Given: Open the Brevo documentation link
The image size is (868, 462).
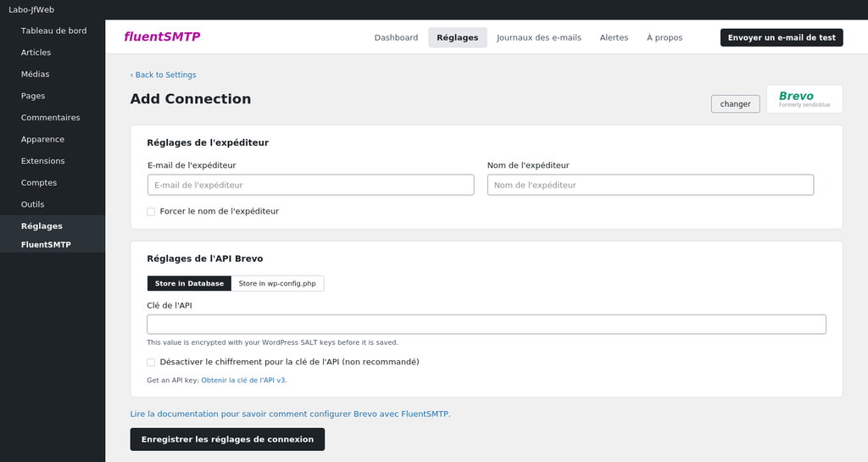Looking at the screenshot, I should [x=290, y=414].
